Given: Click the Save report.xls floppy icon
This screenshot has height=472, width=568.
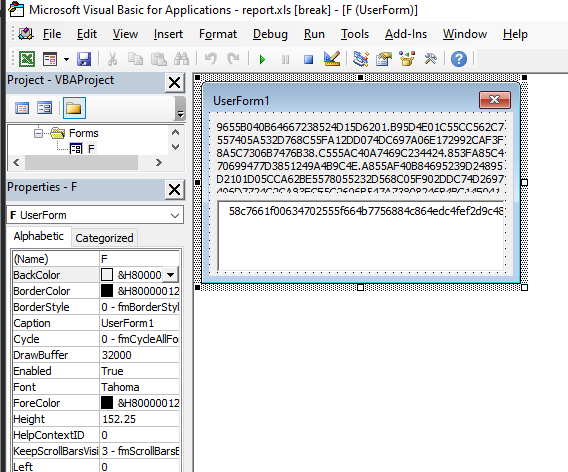Looking at the screenshot, I should (84, 59).
